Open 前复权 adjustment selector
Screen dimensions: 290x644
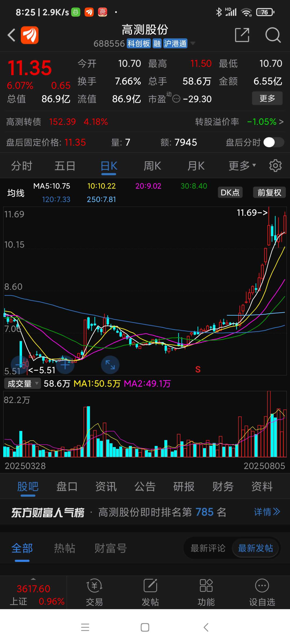click(269, 192)
